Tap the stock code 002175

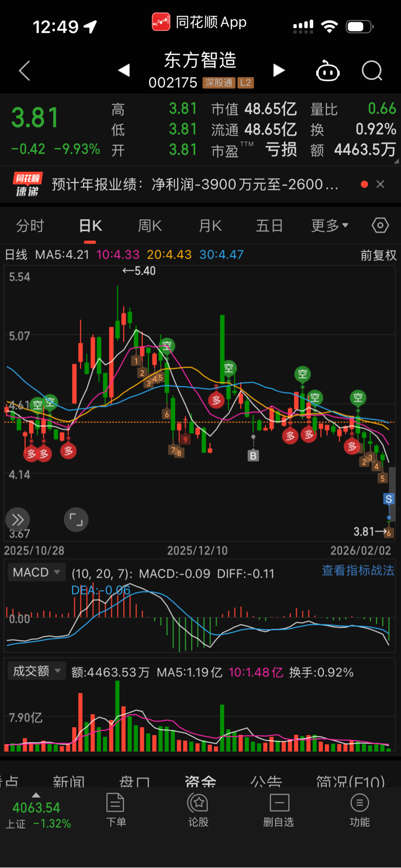(x=173, y=83)
